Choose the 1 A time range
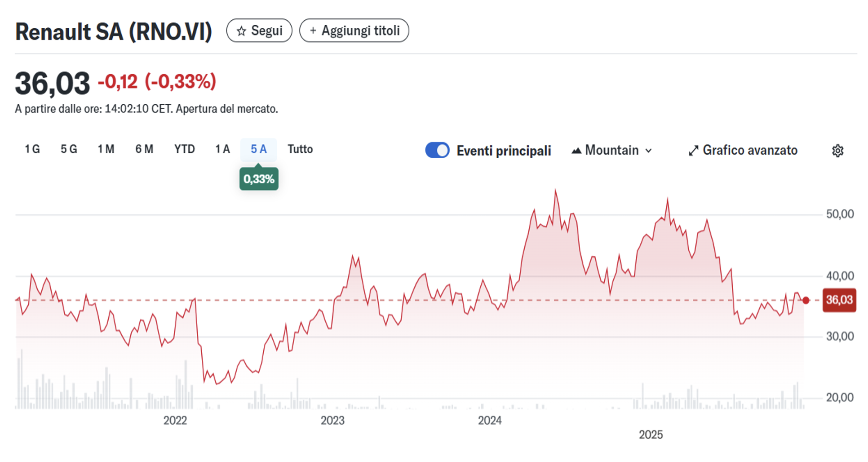This screenshot has height=462, width=868. coord(222,149)
